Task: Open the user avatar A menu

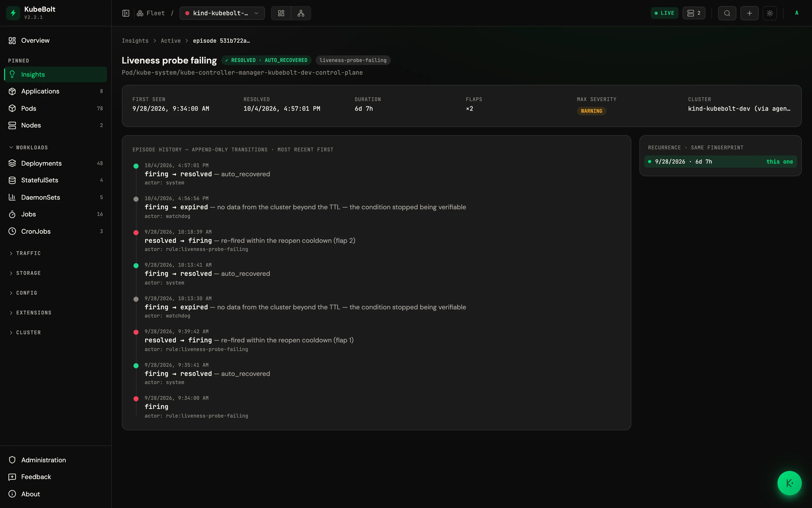Action: tap(797, 13)
